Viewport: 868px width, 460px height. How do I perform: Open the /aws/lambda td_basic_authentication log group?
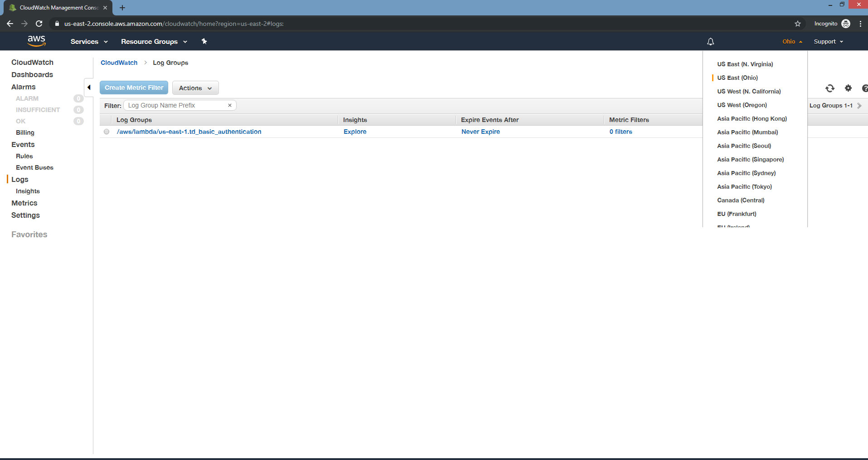pos(189,132)
